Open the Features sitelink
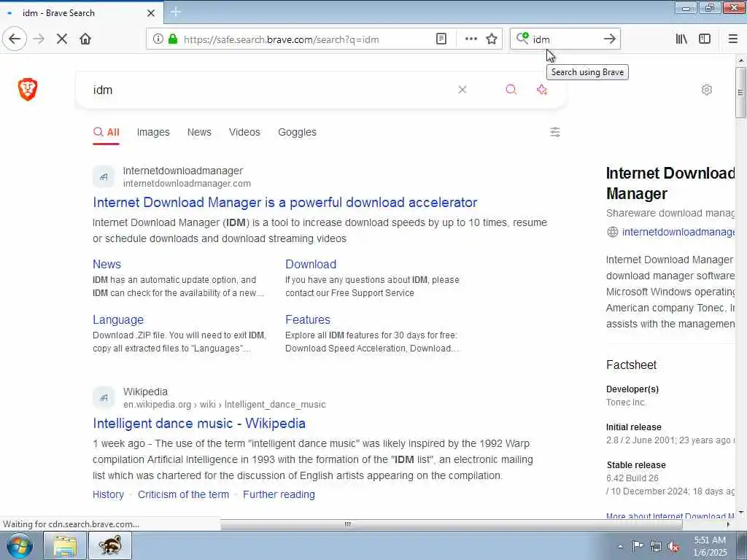Screen dimensions: 747x560 [308, 319]
